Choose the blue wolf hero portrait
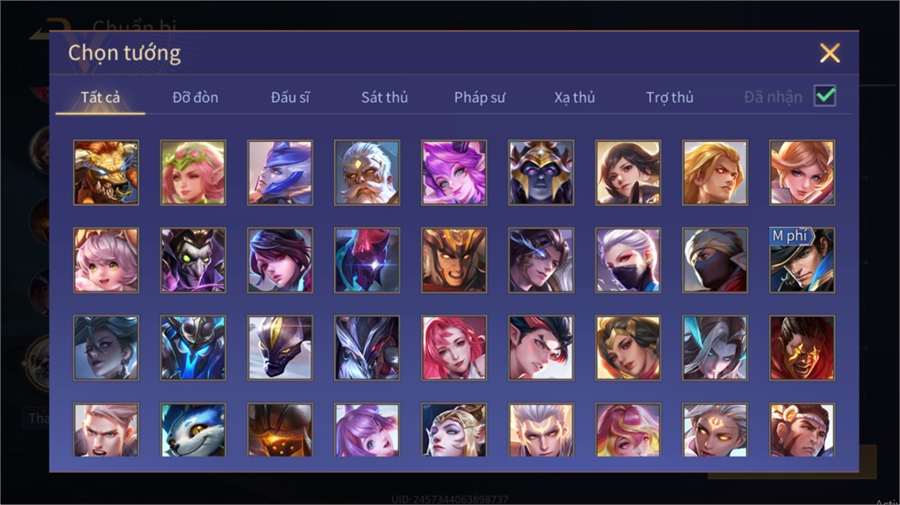Screen dimensions: 900x505 (x=193, y=430)
